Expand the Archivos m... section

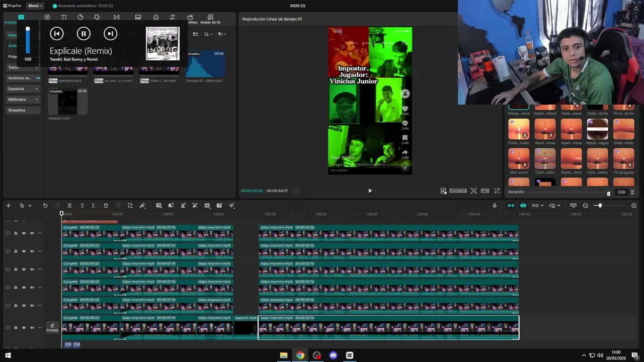click(x=23, y=78)
